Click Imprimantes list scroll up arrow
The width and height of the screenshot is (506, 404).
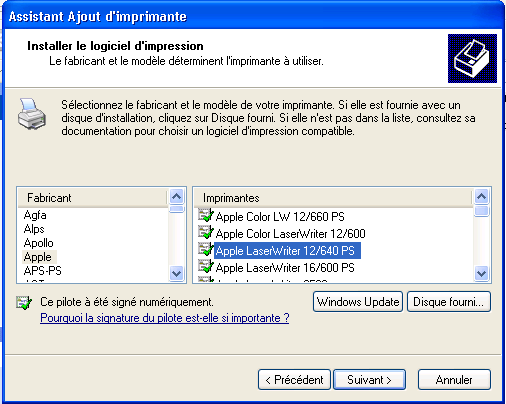pyautogui.click(x=481, y=196)
